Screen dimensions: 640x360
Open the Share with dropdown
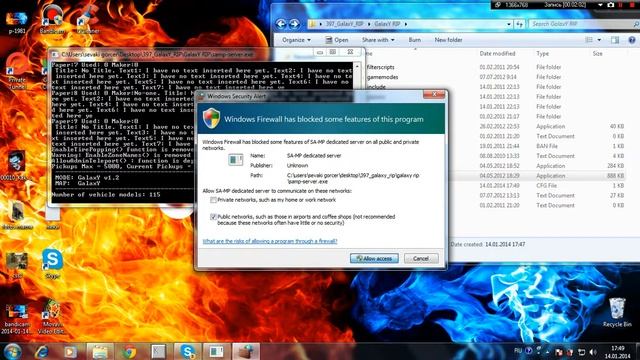click(378, 40)
